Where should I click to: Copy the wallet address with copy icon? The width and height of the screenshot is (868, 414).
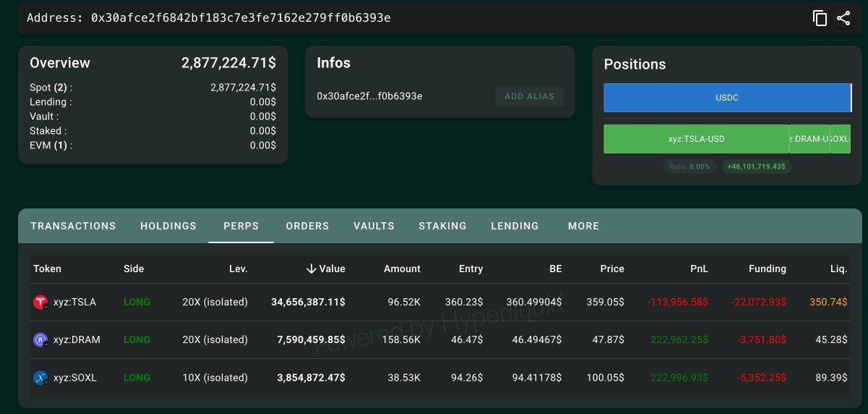click(x=820, y=18)
